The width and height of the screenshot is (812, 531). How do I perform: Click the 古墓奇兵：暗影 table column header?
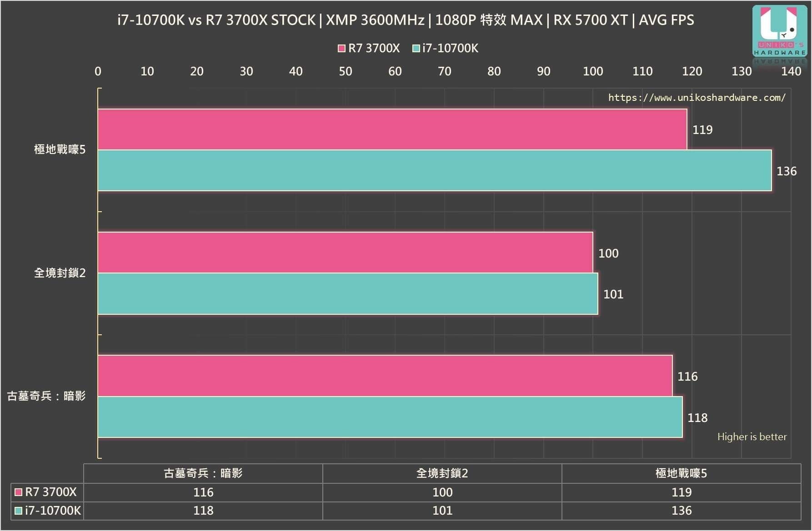point(203,473)
